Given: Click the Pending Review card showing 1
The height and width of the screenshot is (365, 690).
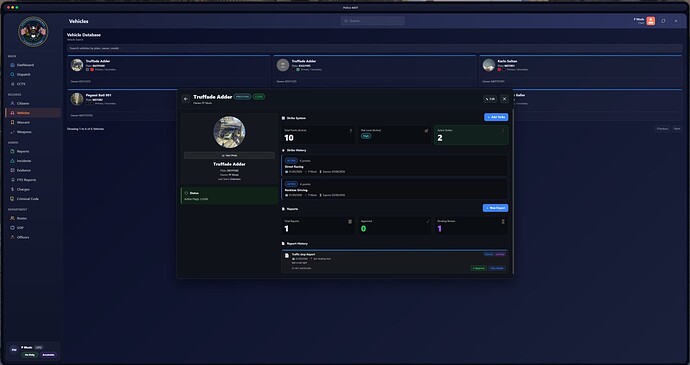Looking at the screenshot, I should pyautogui.click(x=471, y=225).
